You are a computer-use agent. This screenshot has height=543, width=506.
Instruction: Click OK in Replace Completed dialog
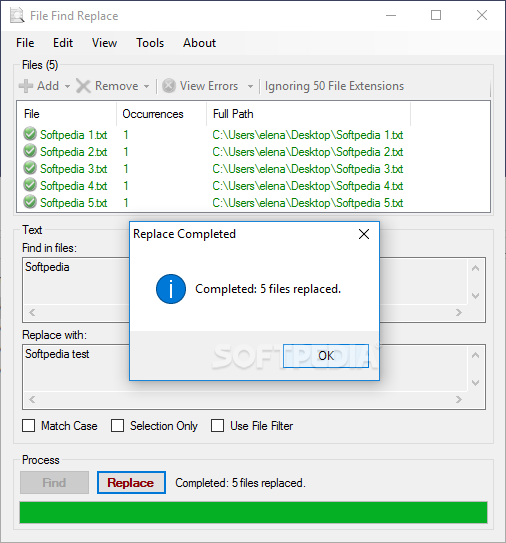click(326, 356)
